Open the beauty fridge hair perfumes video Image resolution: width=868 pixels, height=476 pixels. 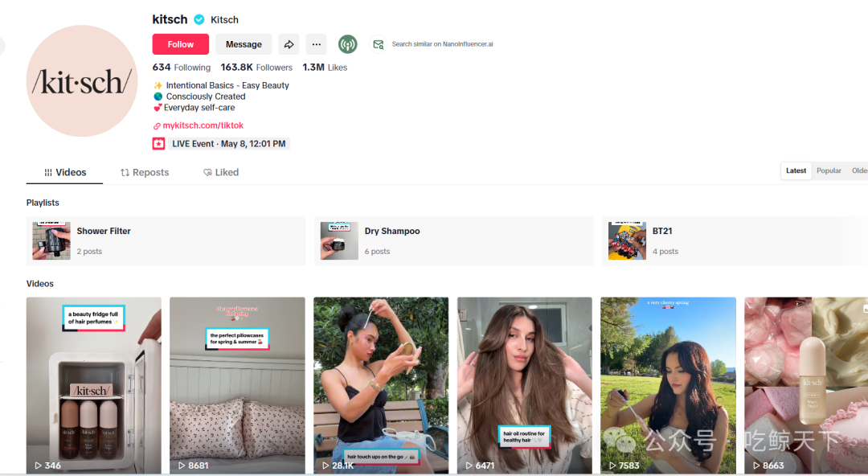click(94, 385)
